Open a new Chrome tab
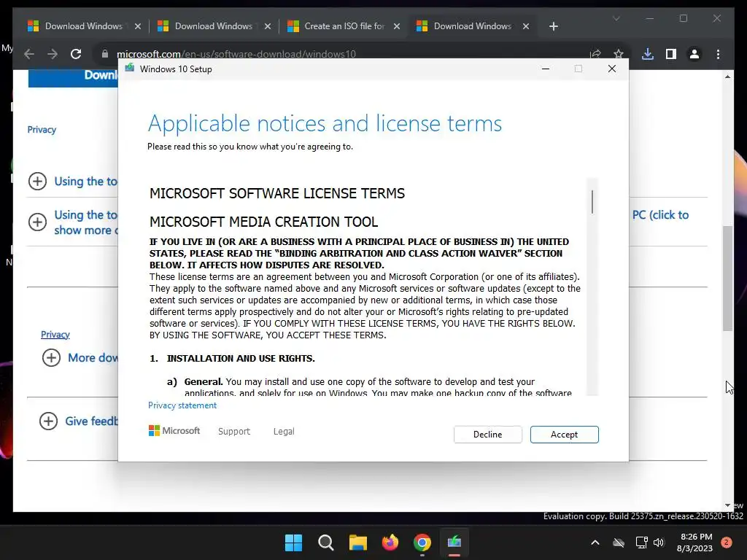 coord(553,26)
